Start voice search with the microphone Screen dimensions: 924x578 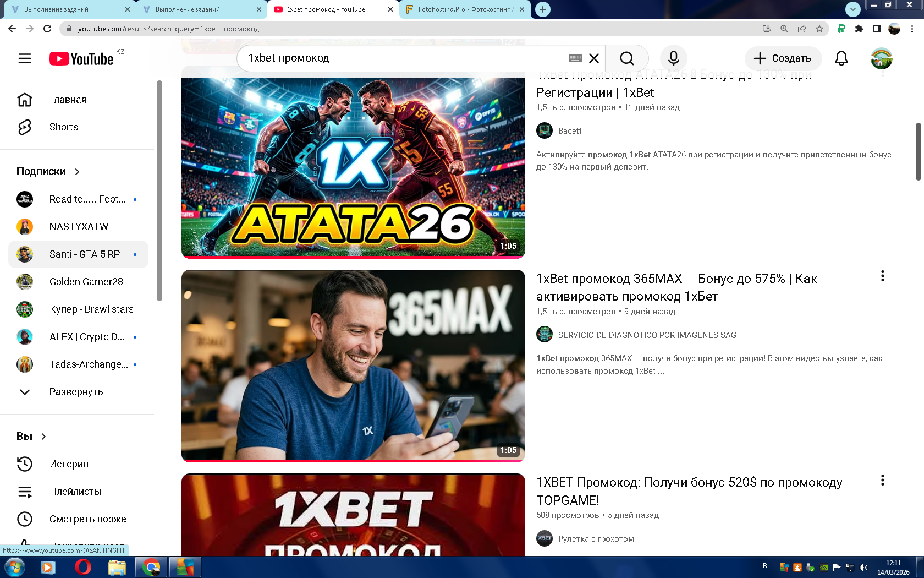click(x=673, y=58)
